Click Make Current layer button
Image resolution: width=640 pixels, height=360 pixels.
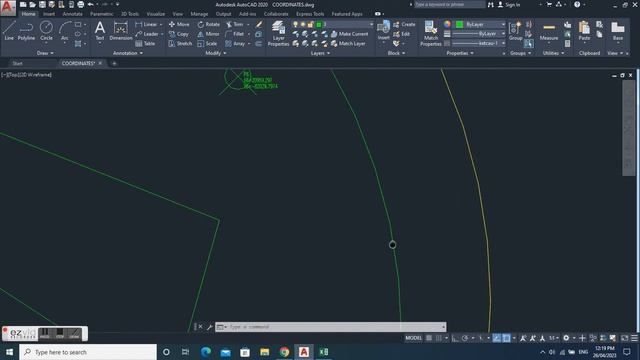[349, 34]
